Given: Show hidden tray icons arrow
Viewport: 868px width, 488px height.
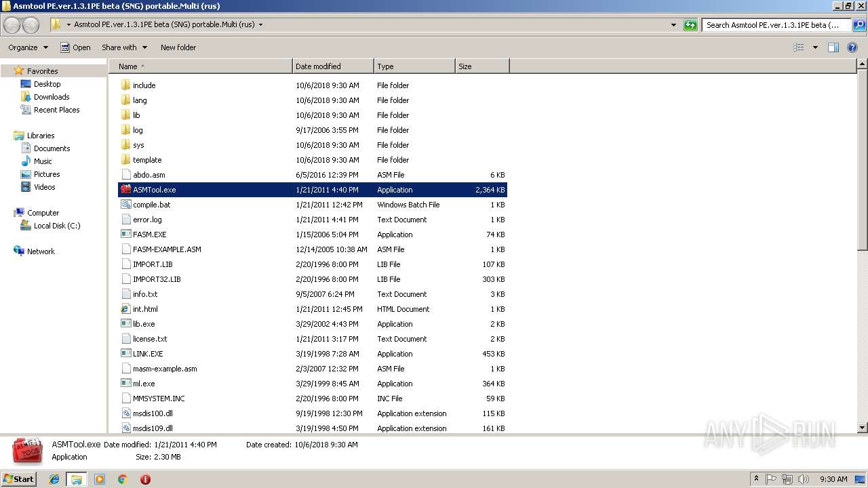Looking at the screenshot, I should pyautogui.click(x=756, y=479).
